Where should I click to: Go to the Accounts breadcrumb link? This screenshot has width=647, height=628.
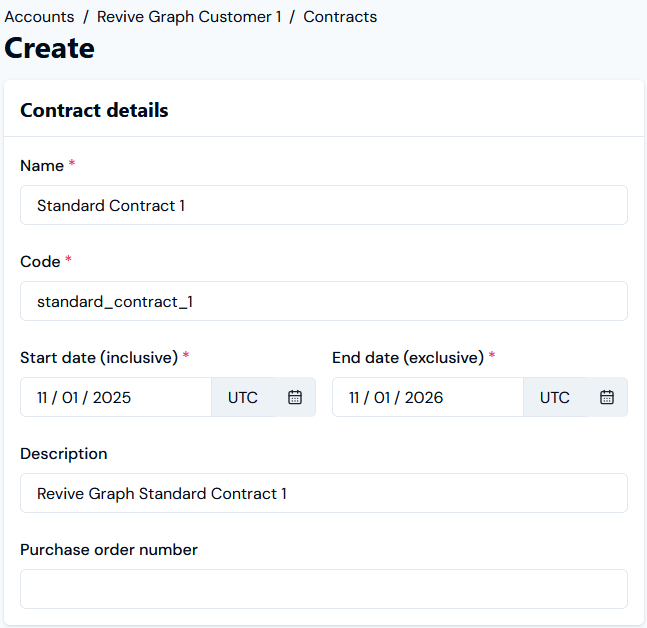coord(40,17)
